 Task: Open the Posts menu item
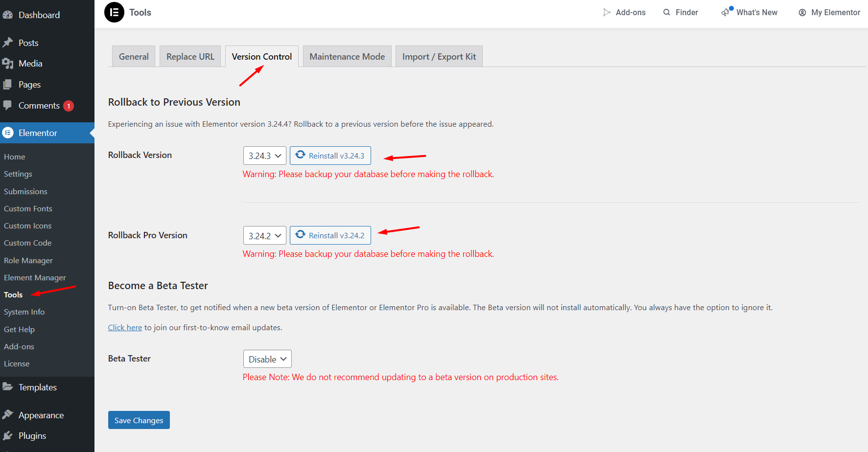click(x=47, y=43)
